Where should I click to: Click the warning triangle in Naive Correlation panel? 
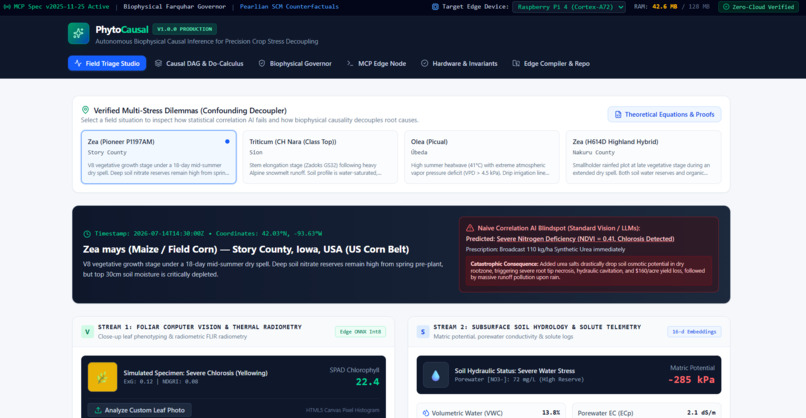[x=470, y=228]
